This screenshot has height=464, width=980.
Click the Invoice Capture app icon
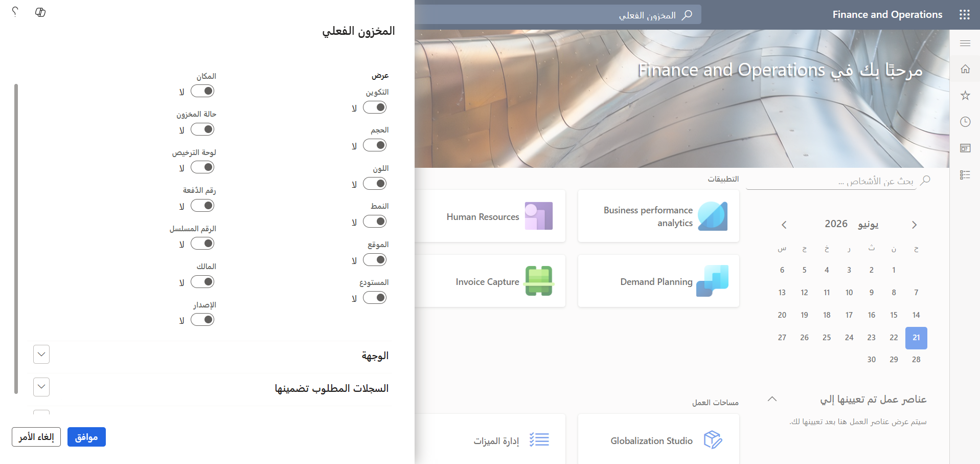539,281
